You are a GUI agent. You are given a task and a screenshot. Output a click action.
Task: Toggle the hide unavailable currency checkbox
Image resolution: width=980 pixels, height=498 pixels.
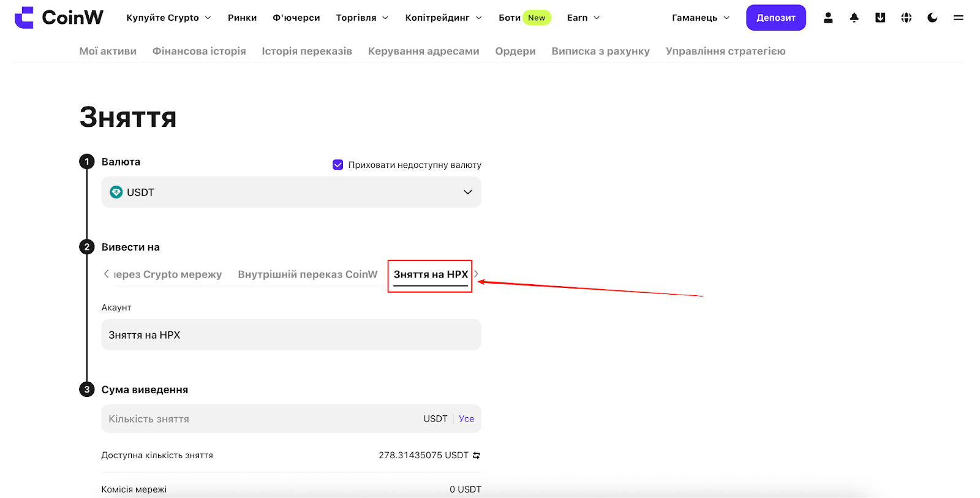[337, 165]
